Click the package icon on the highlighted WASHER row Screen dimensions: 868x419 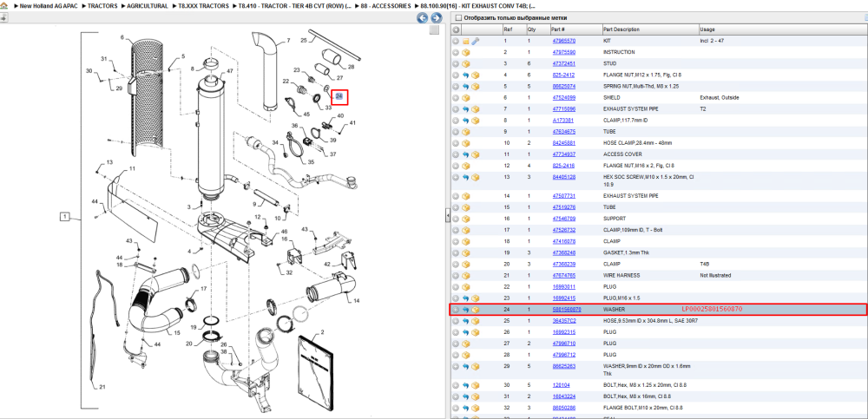[475, 310]
